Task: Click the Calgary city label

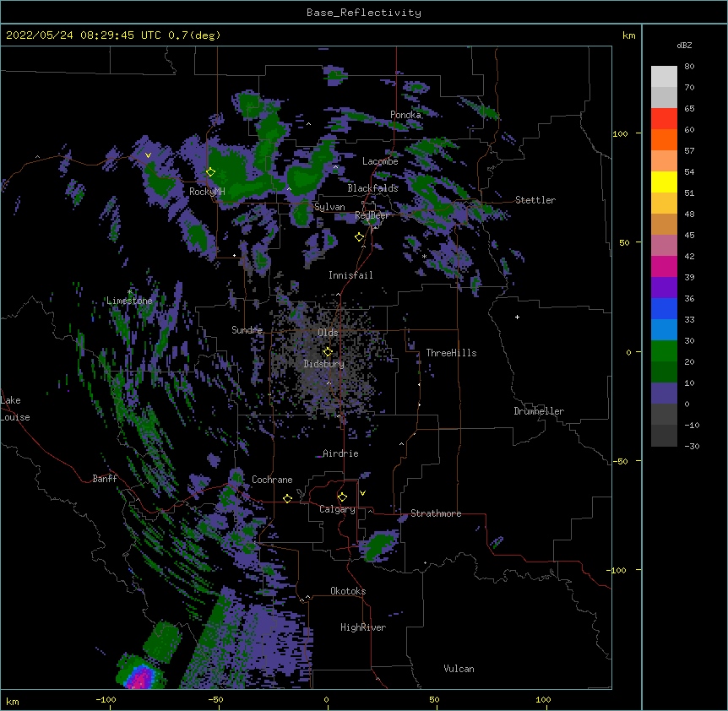Action: coord(337,509)
